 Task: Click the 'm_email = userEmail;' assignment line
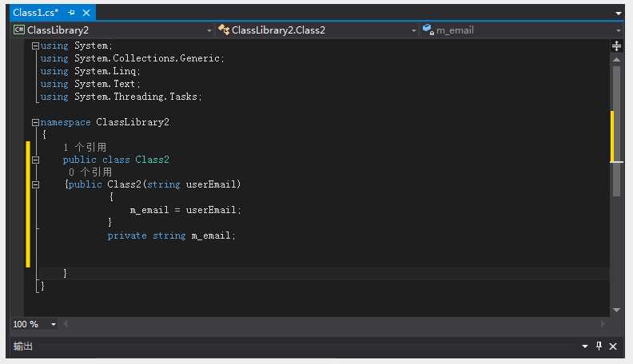[185, 210]
